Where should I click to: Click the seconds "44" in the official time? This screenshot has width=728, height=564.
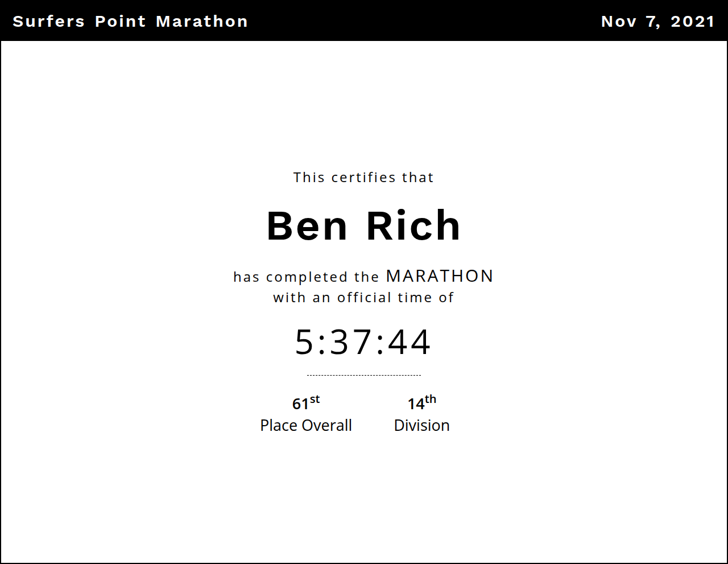[409, 342]
